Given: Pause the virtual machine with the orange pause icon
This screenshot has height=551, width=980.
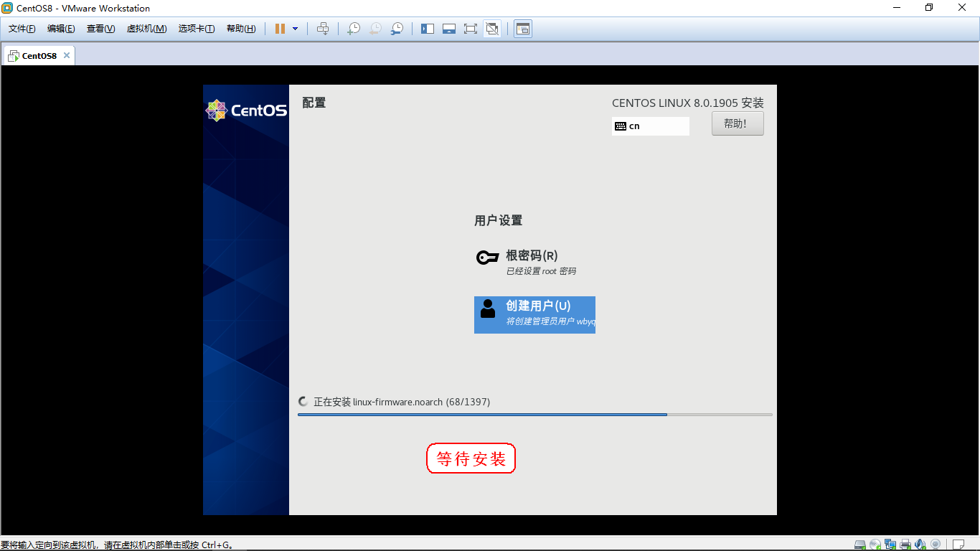Looking at the screenshot, I should coord(280,29).
